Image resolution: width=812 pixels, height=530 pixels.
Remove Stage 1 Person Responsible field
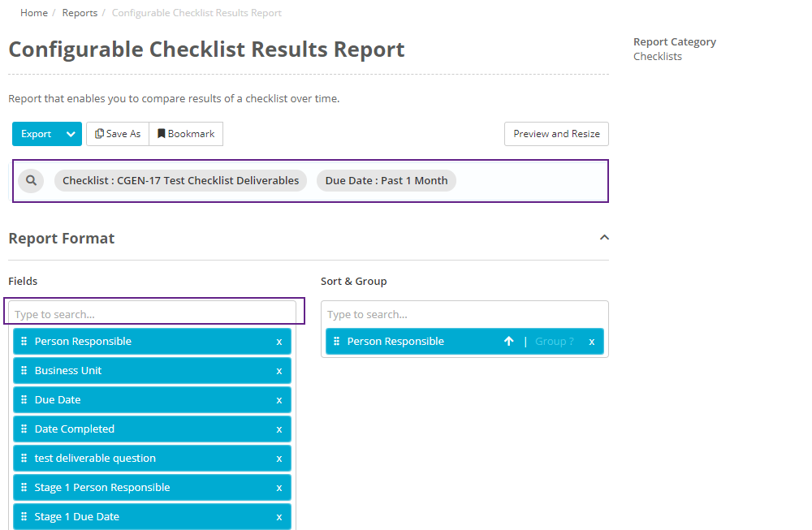[x=279, y=487]
